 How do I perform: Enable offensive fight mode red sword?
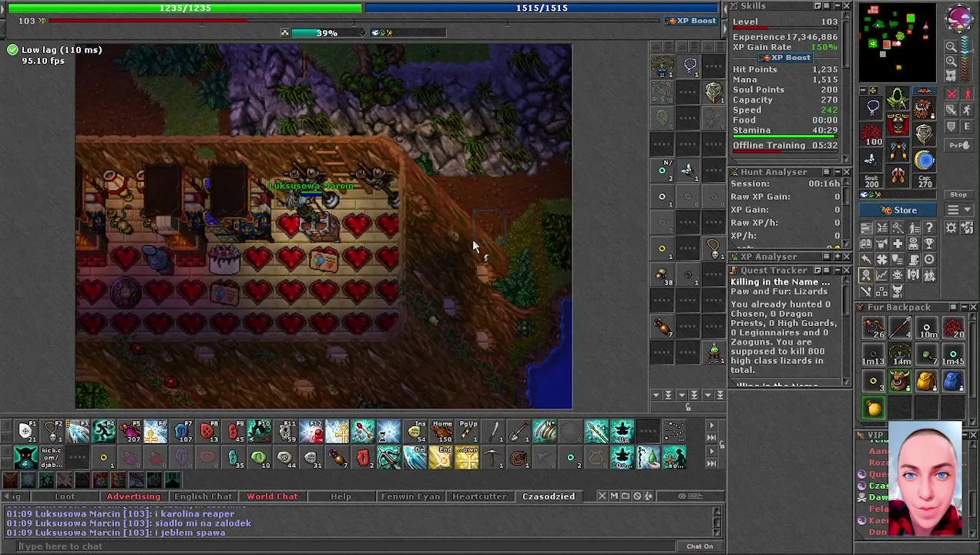pos(951,93)
